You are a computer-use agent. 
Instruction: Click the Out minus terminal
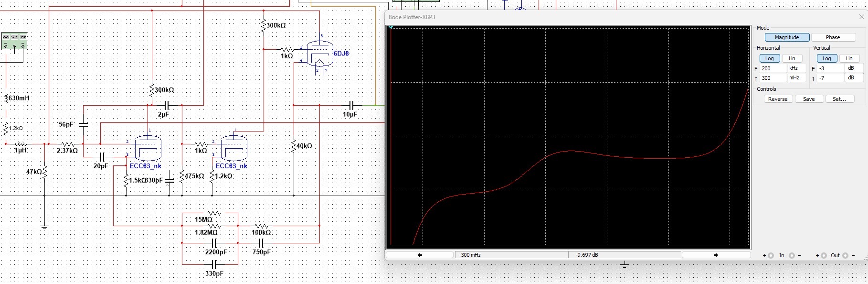pyautogui.click(x=845, y=255)
